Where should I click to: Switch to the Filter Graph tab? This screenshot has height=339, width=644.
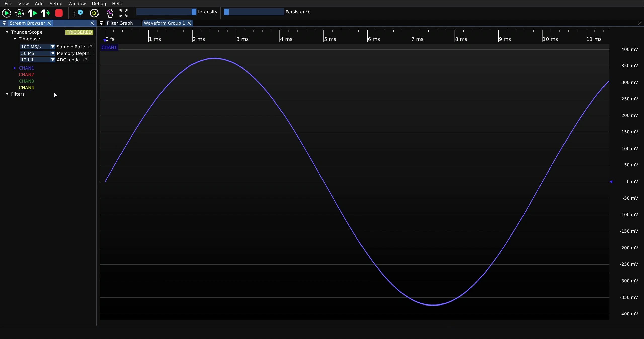click(120, 23)
